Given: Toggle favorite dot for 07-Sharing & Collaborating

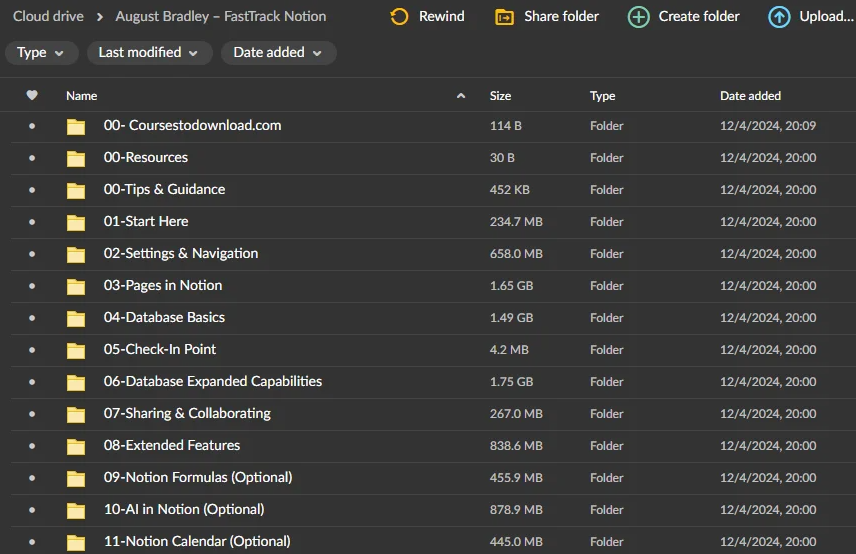Looking at the screenshot, I should (32, 414).
